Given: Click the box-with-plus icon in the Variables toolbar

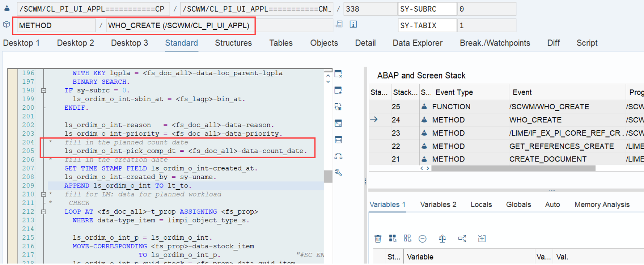Looking at the screenshot, I should pyautogui.click(x=482, y=239).
